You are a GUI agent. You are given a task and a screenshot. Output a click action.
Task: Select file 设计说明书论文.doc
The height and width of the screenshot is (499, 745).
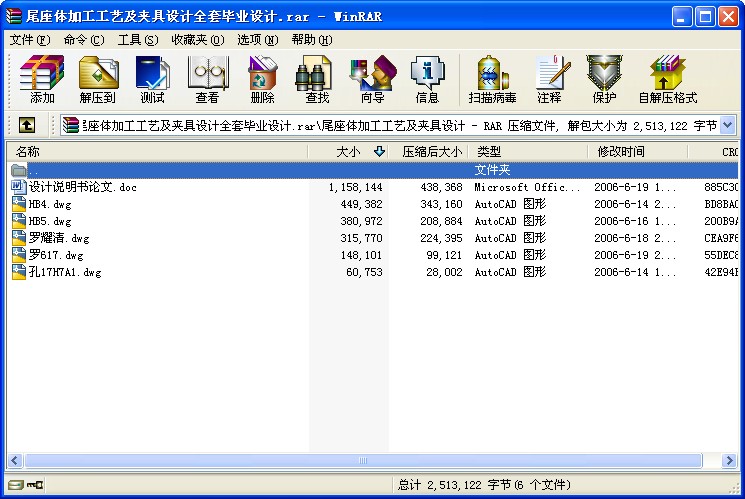(x=82, y=187)
